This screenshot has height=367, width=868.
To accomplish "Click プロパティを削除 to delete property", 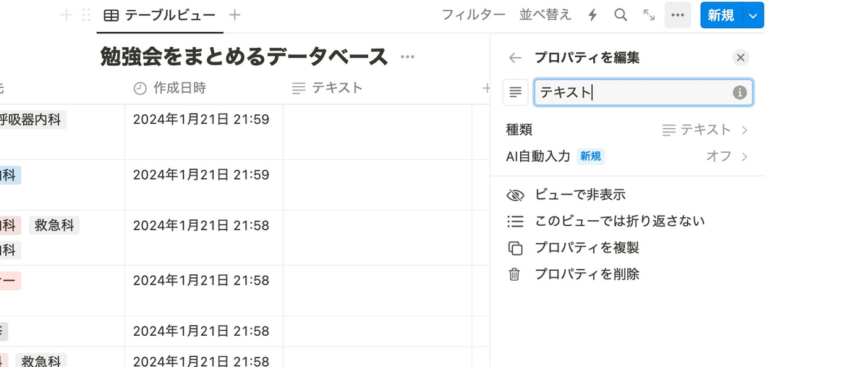I will [x=587, y=274].
